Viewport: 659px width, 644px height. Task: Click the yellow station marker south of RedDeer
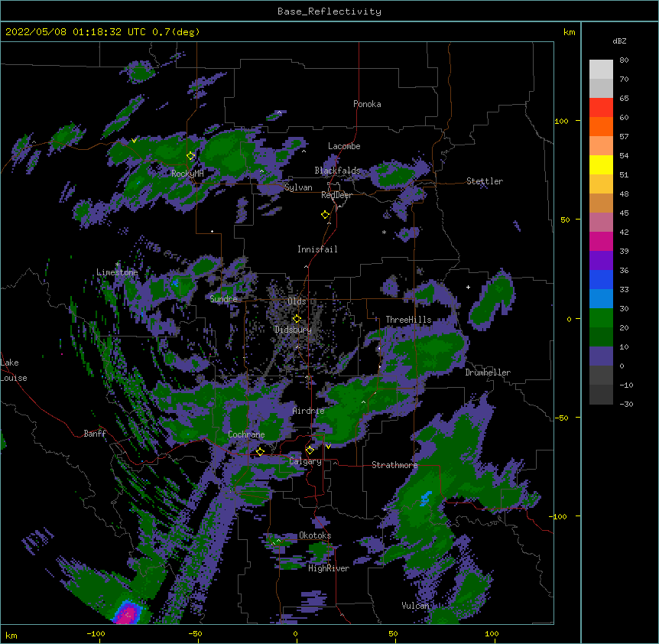pyautogui.click(x=326, y=215)
